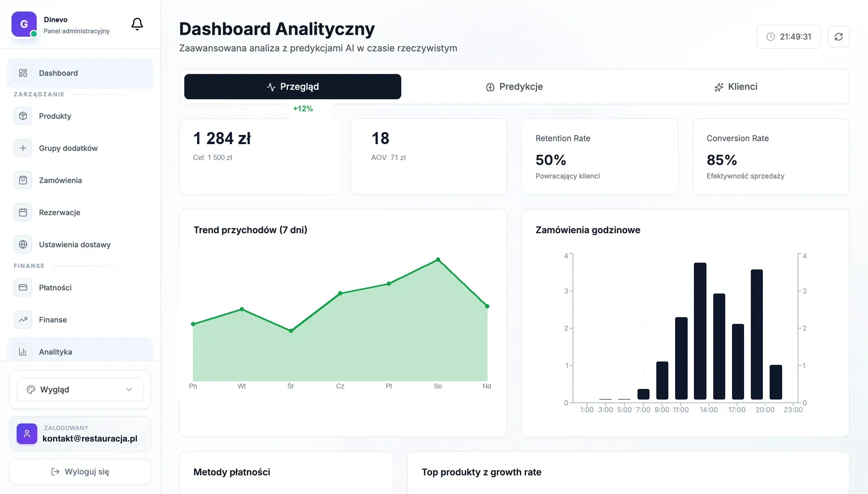
Task: Click the Rezerwacje calendar icon
Action: [x=23, y=213]
